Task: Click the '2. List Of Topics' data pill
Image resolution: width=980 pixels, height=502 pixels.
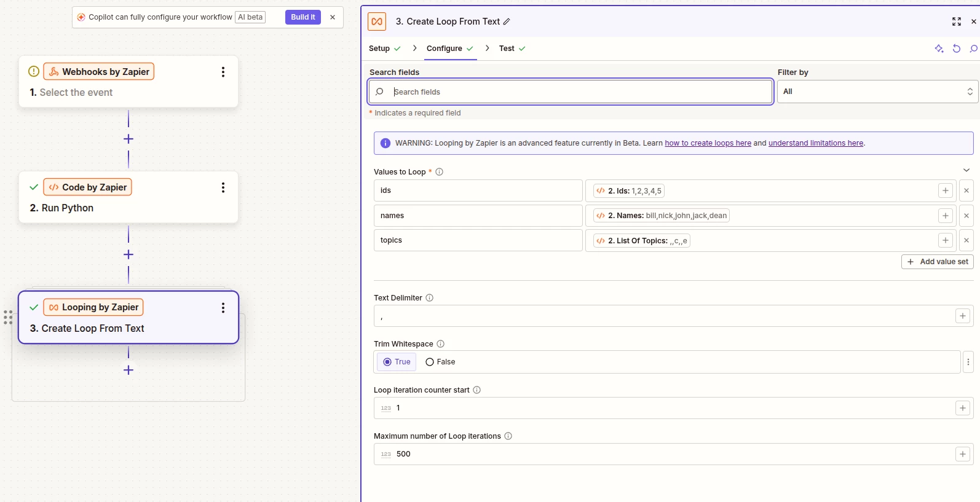Action: pos(642,241)
